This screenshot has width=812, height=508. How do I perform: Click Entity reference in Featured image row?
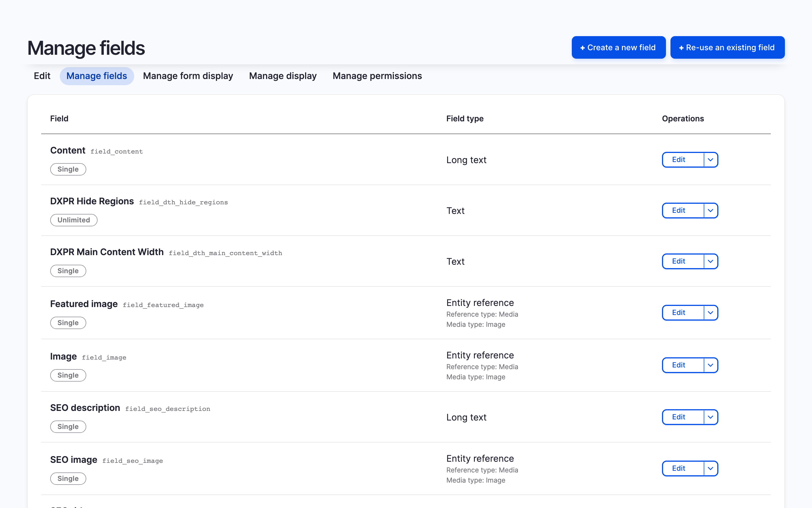coord(480,303)
